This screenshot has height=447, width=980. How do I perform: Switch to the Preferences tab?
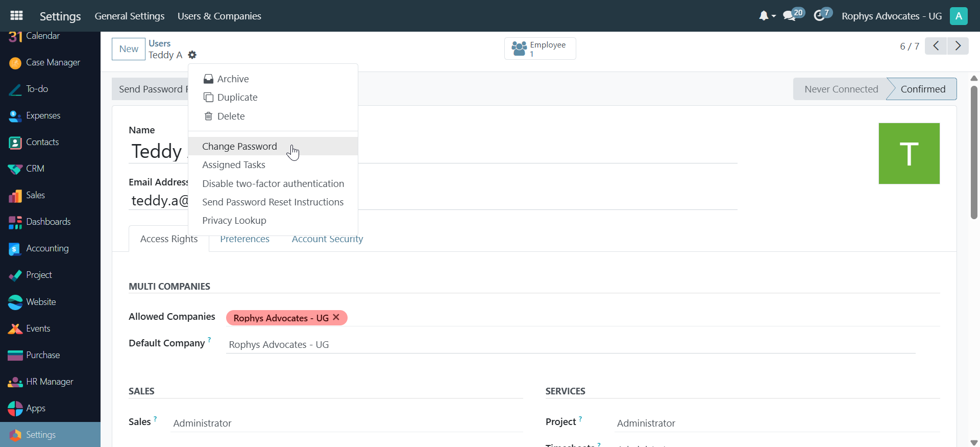pyautogui.click(x=244, y=239)
